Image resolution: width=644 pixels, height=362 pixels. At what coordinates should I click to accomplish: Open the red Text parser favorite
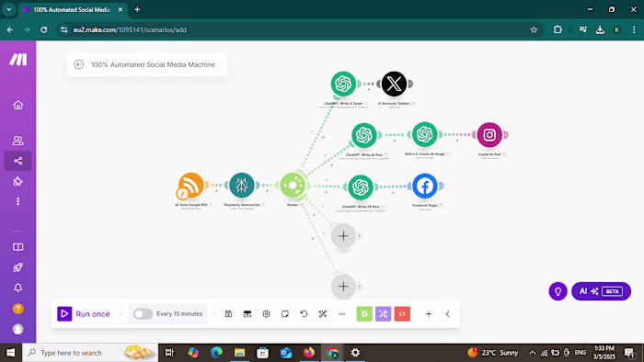click(x=402, y=314)
